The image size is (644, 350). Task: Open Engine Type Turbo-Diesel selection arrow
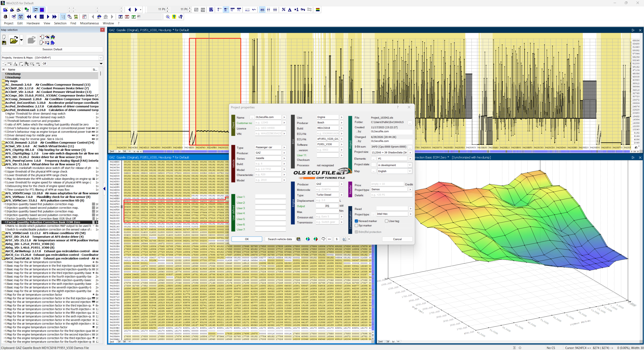341,195
